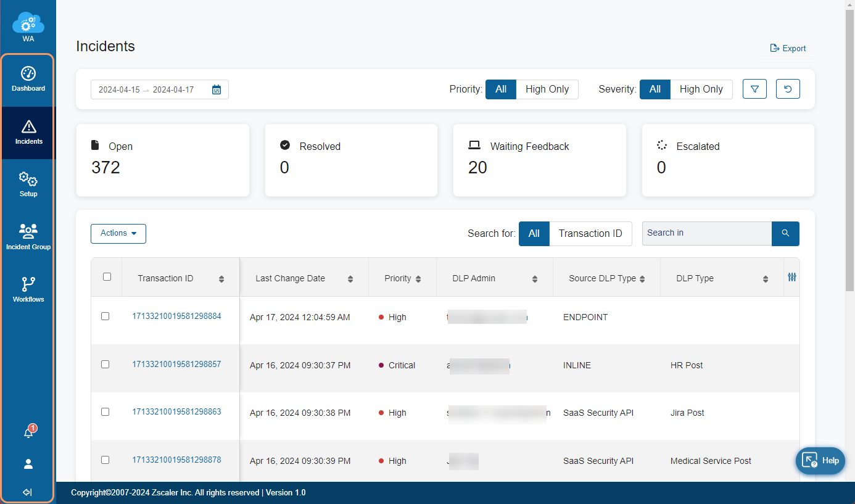This screenshot has width=855, height=504.
Task: Click the Export button
Action: point(788,49)
